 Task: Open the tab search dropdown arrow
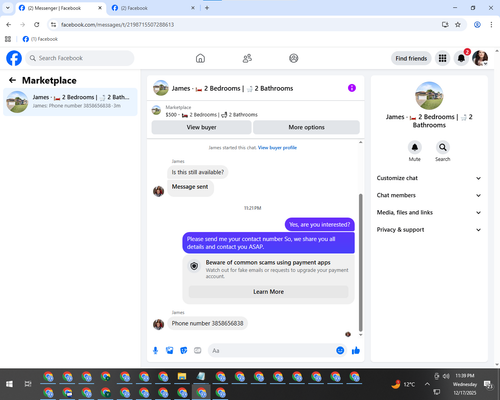point(8,8)
